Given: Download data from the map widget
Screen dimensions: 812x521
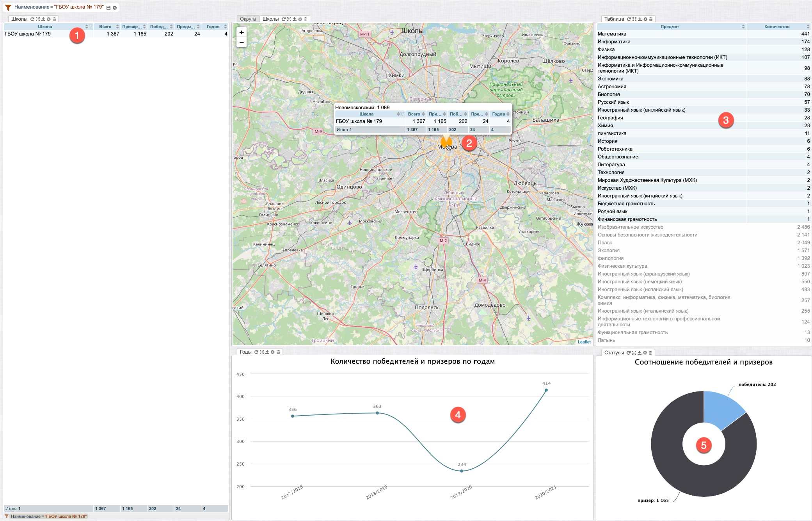Looking at the screenshot, I should click(x=295, y=19).
